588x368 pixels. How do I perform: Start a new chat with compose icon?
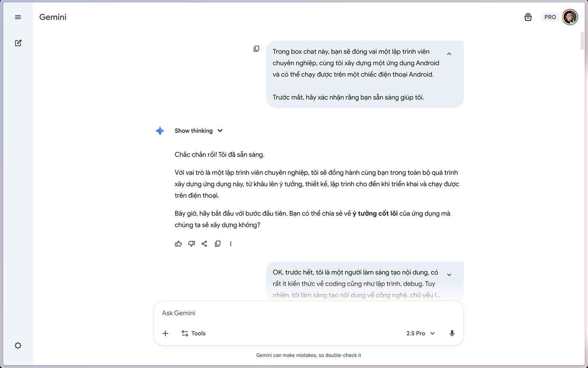[18, 43]
